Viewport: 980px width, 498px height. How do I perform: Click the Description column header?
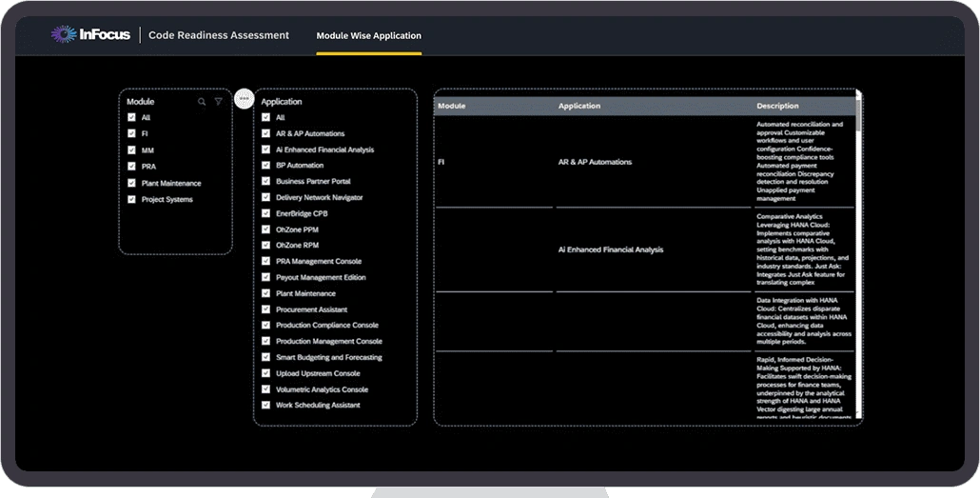click(x=777, y=106)
